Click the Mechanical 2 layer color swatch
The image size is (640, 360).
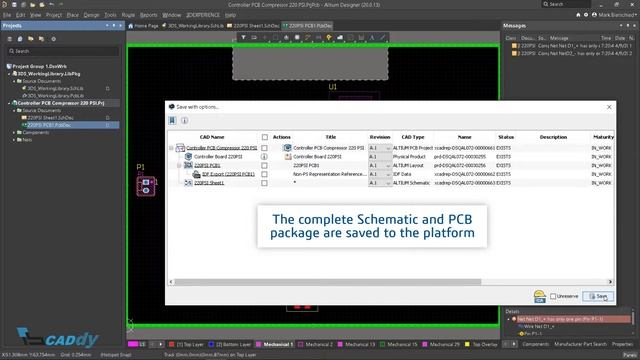tap(301, 344)
